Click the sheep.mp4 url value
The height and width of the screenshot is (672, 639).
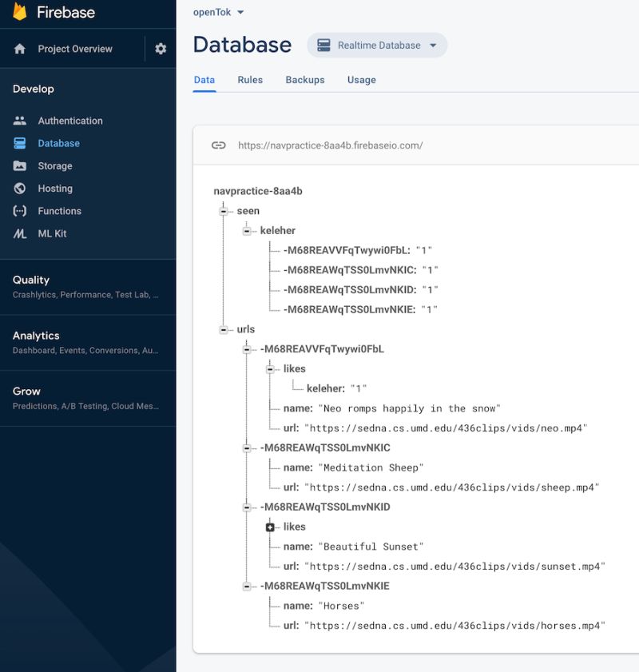452,487
